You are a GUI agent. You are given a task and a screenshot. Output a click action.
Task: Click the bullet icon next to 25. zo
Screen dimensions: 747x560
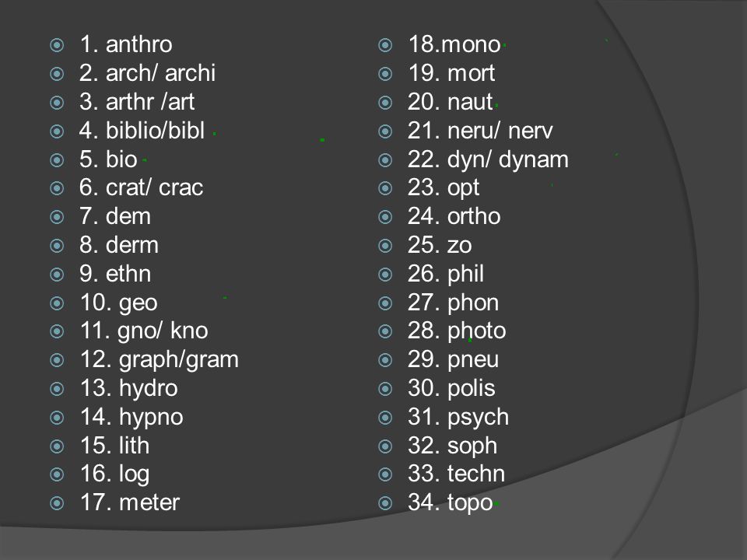385,246
